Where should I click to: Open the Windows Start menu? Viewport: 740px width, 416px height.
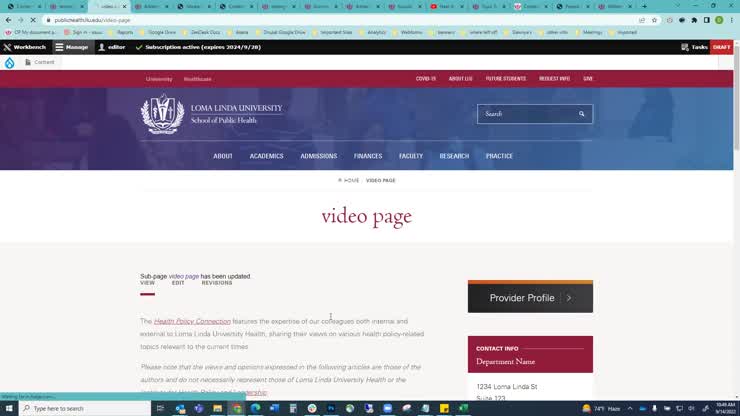[x=9, y=408]
